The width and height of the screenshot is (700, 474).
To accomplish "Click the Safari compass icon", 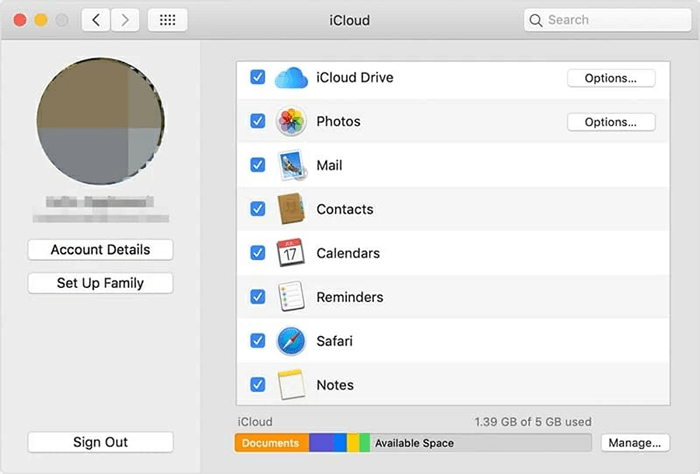I will pos(291,341).
